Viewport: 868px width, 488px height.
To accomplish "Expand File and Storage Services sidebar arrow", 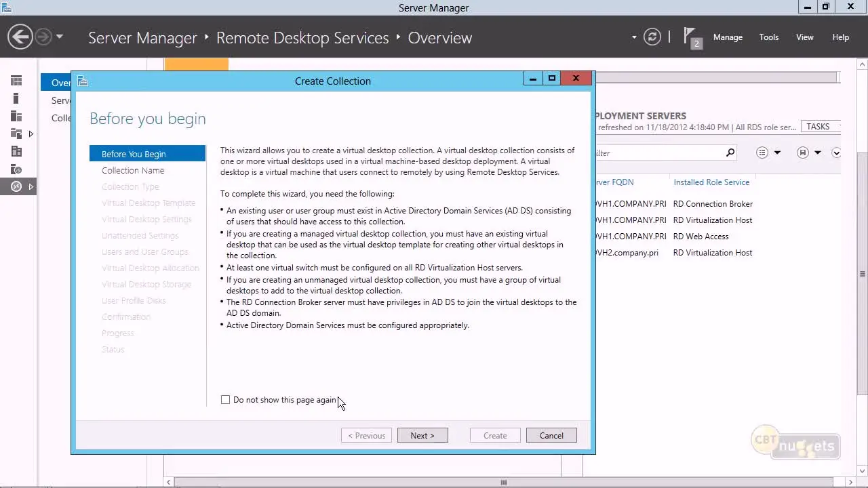I will pos(31,134).
